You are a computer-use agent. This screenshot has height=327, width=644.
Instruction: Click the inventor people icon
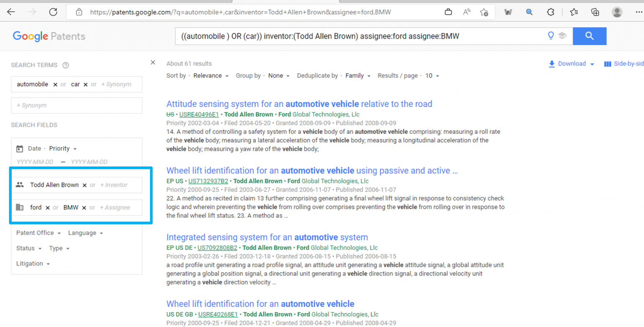[x=20, y=184]
